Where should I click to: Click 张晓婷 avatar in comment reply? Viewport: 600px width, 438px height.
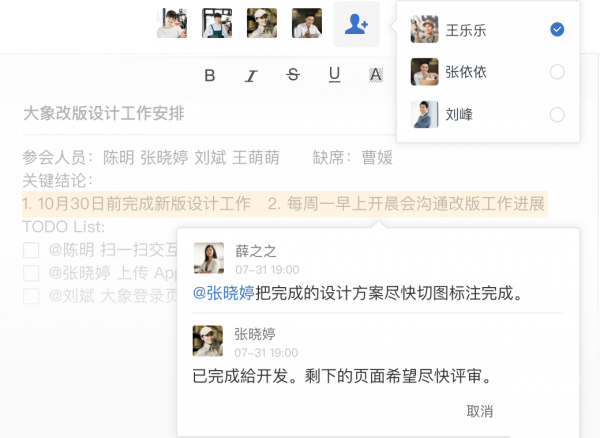coord(208,341)
